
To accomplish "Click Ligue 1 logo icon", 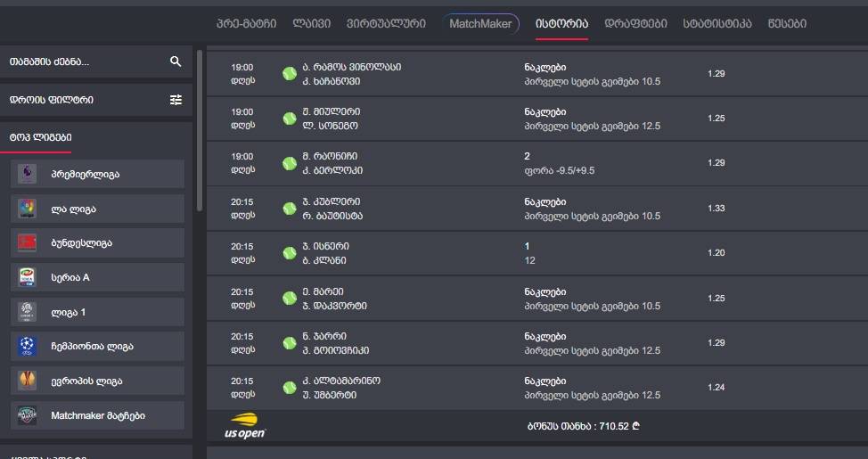I will click(x=27, y=312).
